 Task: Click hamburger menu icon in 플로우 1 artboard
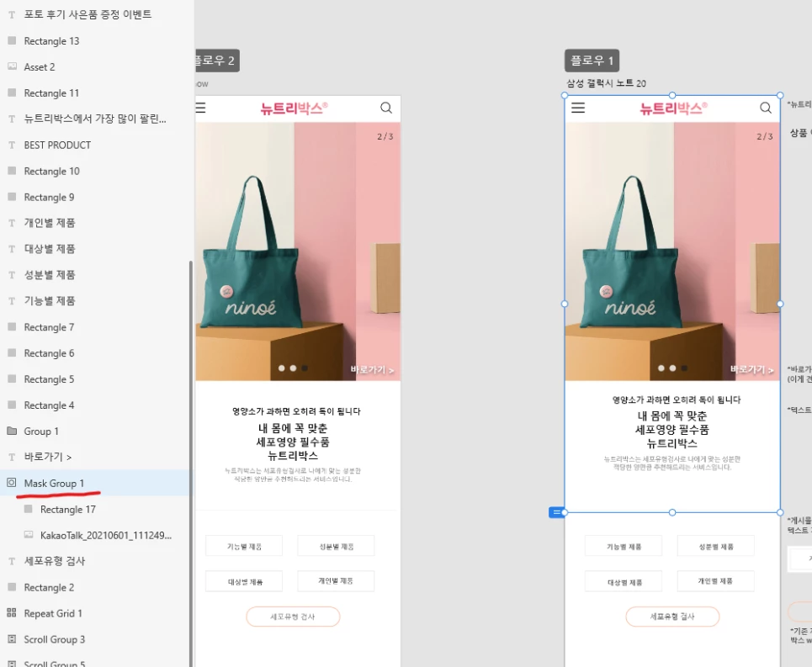tap(578, 108)
